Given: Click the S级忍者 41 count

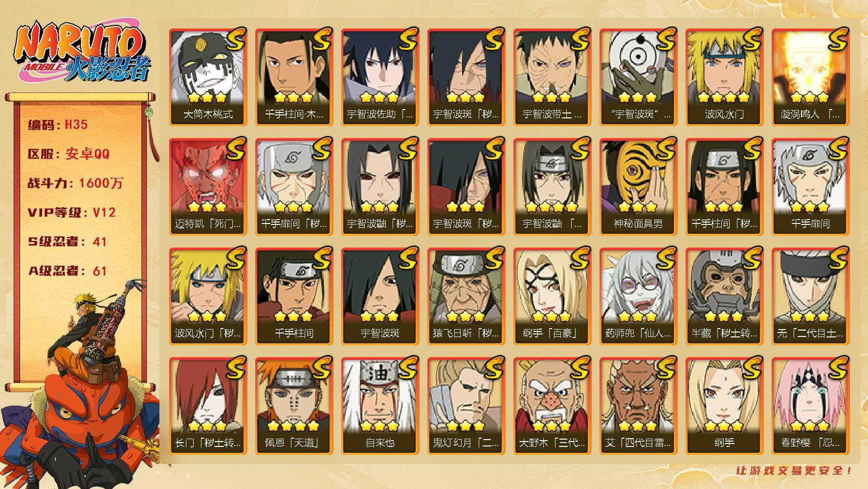Looking at the screenshot, I should pyautogui.click(x=67, y=242).
